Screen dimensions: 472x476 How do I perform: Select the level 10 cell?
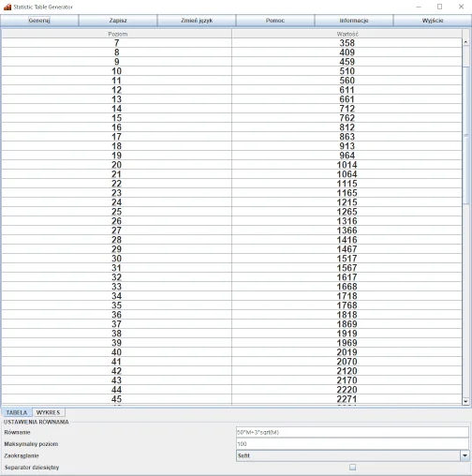pos(117,71)
